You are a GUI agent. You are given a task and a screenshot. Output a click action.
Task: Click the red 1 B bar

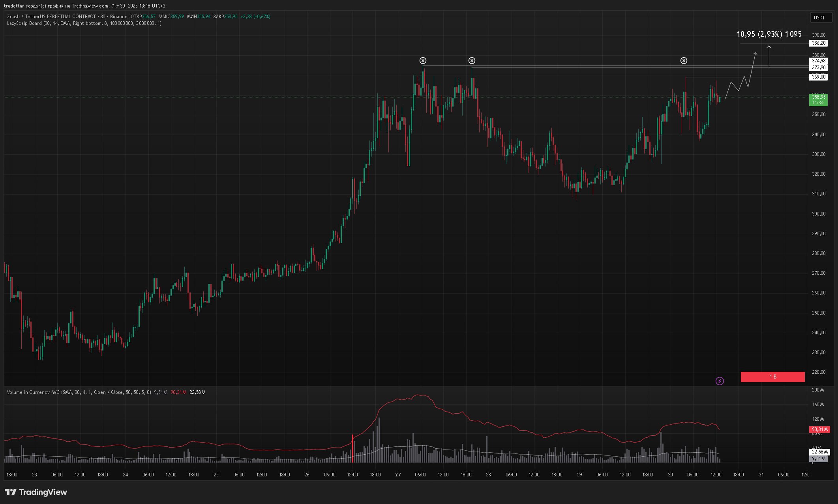(x=772, y=377)
